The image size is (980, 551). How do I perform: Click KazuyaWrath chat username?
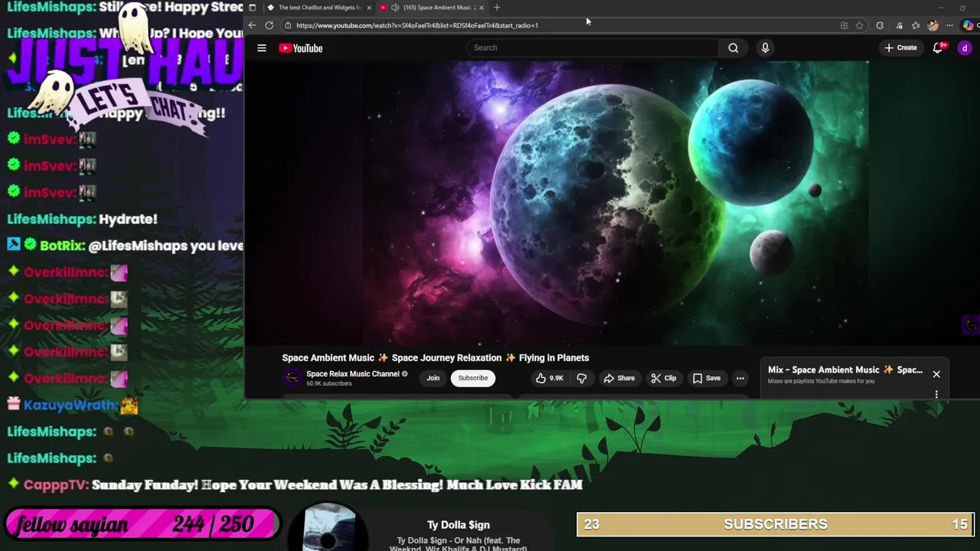[x=70, y=405]
